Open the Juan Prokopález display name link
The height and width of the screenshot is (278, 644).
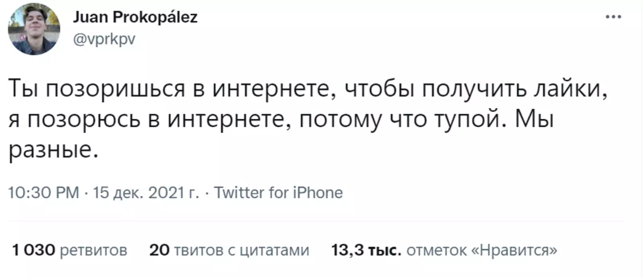[135, 17]
